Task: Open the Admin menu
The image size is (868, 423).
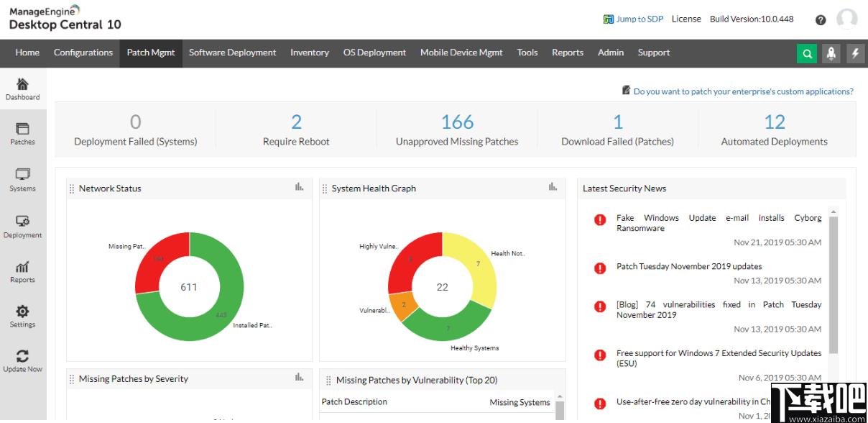Action: (611, 53)
